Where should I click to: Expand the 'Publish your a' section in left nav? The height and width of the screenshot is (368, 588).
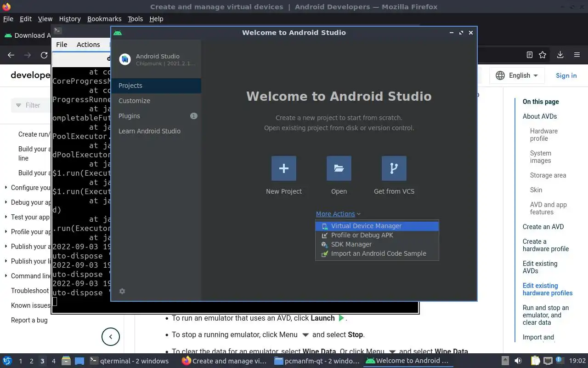pyautogui.click(x=6, y=247)
